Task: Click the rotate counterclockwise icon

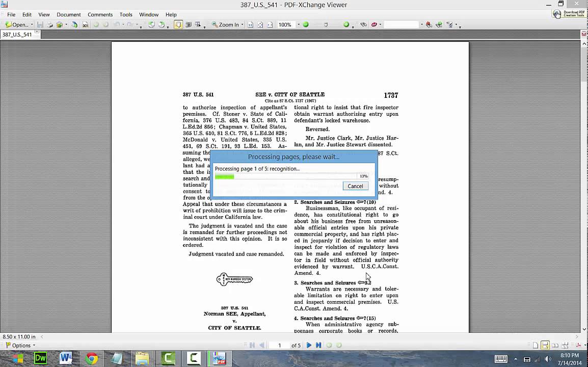Action: pos(151,24)
